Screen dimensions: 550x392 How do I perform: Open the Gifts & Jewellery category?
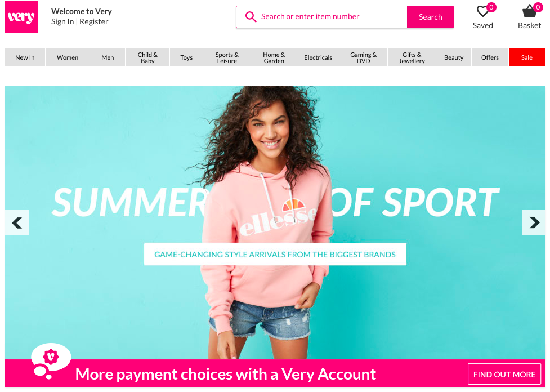coord(412,57)
